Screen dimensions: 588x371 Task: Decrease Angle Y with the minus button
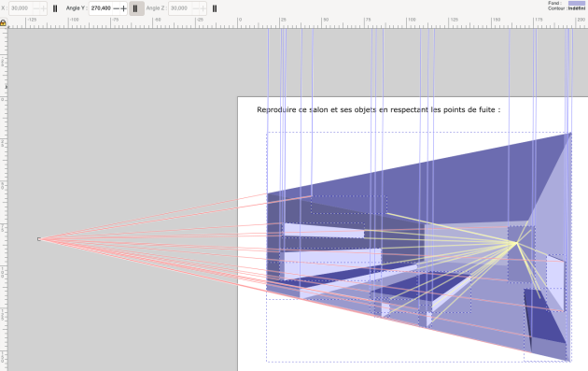point(116,8)
